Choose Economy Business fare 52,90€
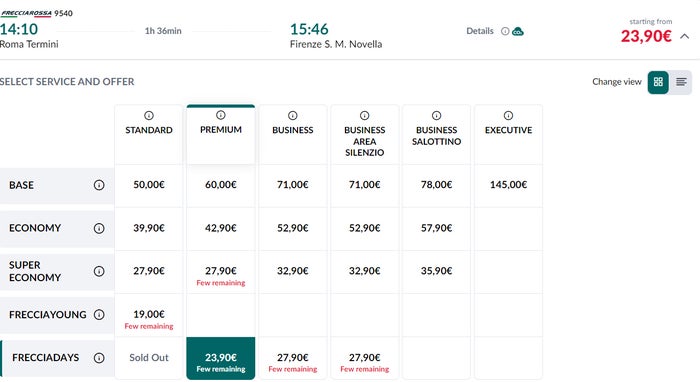Viewport: 700px width, 382px height. pos(292,228)
